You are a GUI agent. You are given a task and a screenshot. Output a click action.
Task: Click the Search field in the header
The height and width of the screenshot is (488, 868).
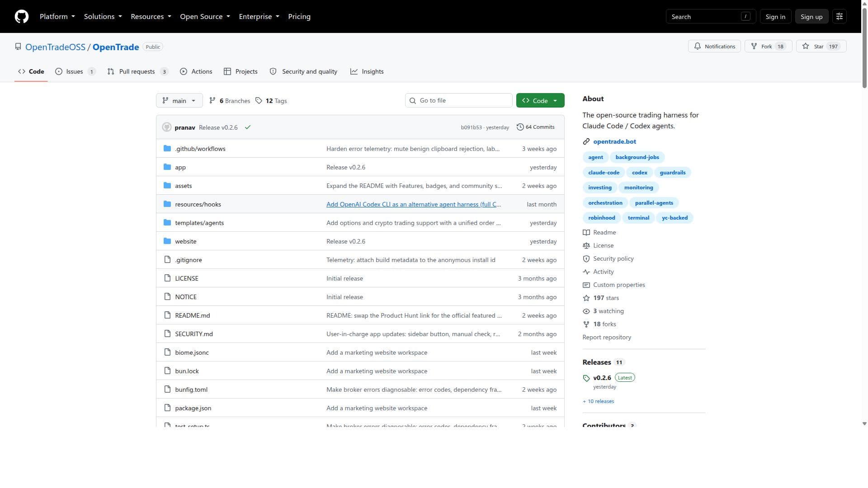(711, 17)
